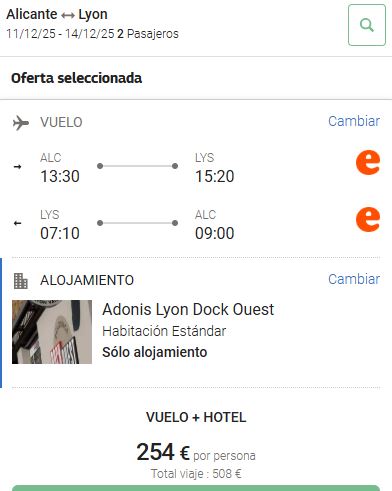Open the Adonis Lyon Dock Ouest photo
The height and width of the screenshot is (491, 392).
(52, 332)
